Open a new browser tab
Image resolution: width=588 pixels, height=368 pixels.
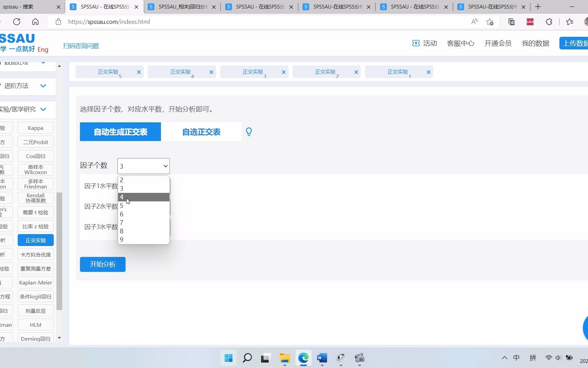[538, 7]
